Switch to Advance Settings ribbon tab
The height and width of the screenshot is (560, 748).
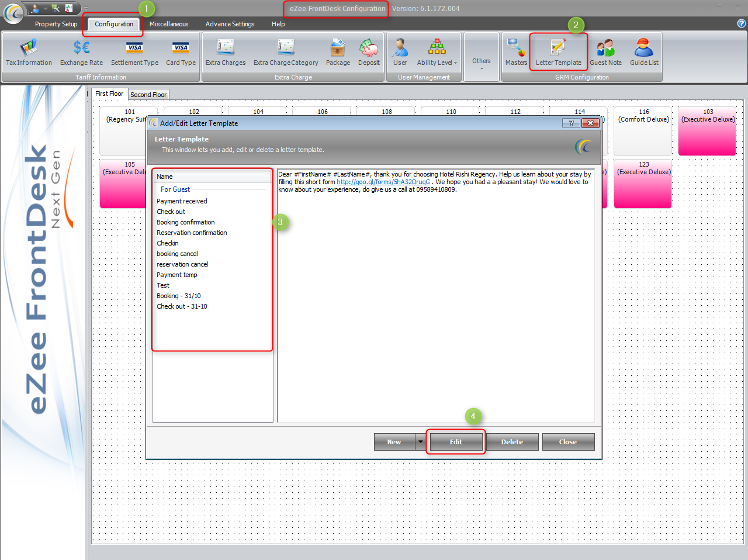tap(230, 24)
